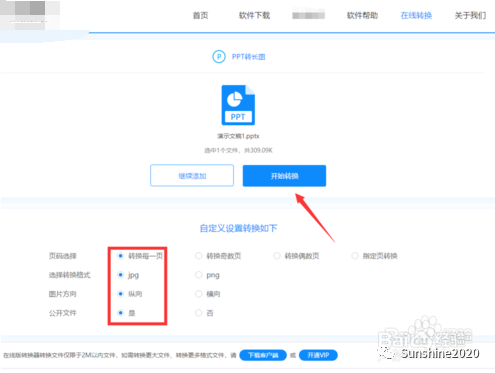Click the blurred navigation item after 软件下载
Viewport: 495px width, 373px height.
pos(308,15)
